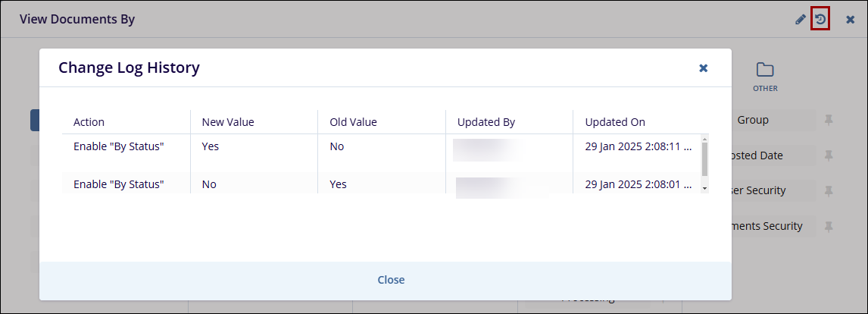This screenshot has width=868, height=314.
Task: Click the 29 Jan 2025 2:08:11 timestamp
Action: [x=638, y=146]
